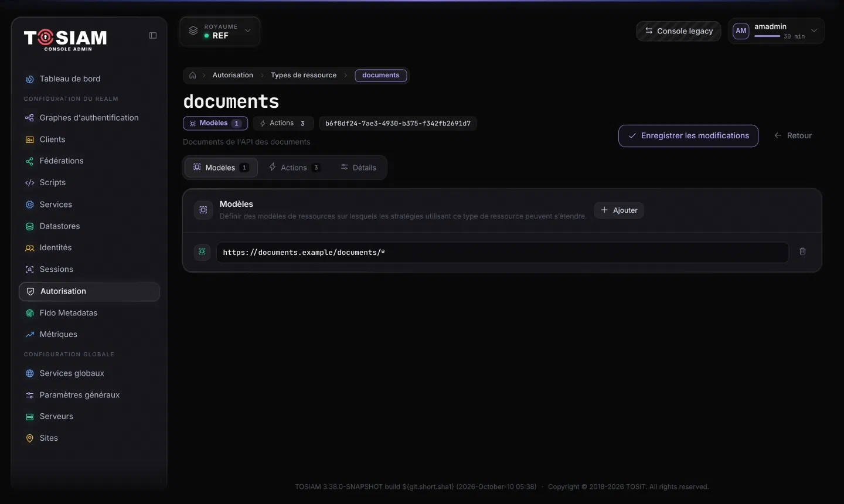The height and width of the screenshot is (504, 844).
Task: Click the Graphes d'authentification icon
Action: [30, 118]
